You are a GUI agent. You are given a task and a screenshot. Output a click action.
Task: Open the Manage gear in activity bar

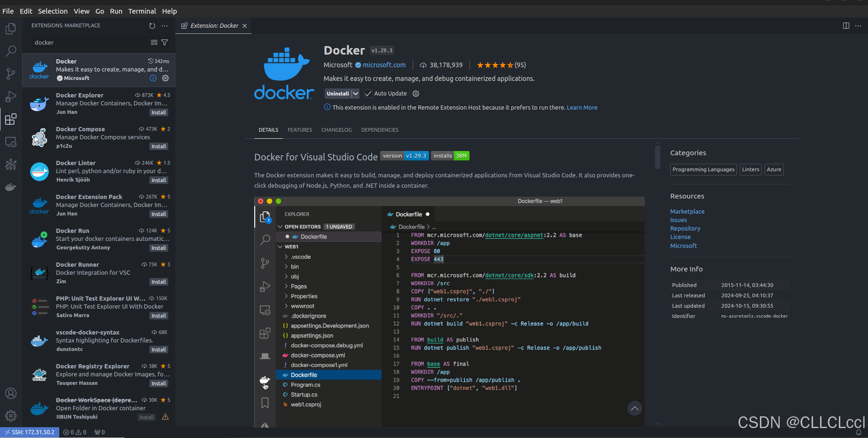(11, 416)
